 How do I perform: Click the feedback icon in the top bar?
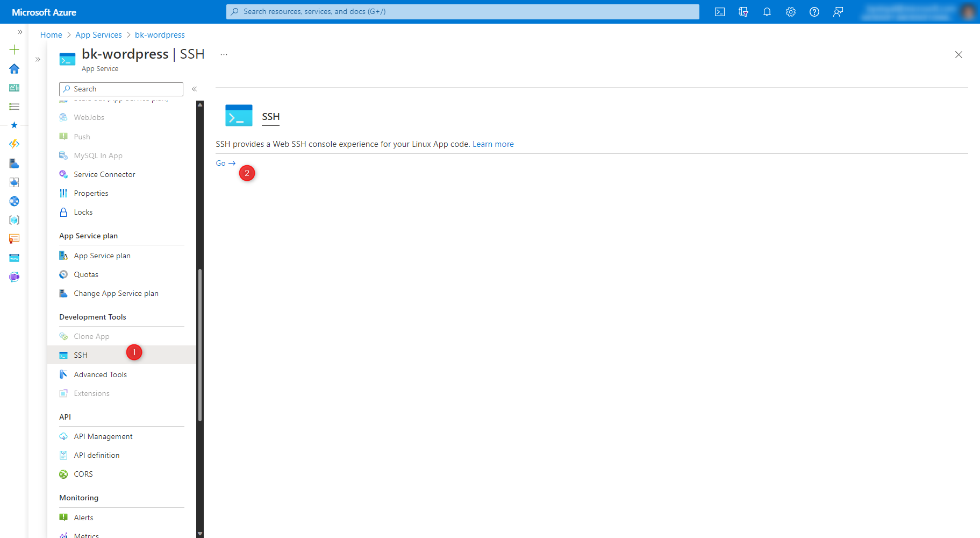pos(838,11)
